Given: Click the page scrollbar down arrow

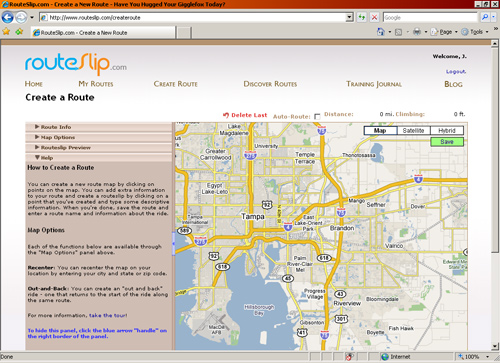Looking at the screenshot, I should pyautogui.click(x=495, y=346).
